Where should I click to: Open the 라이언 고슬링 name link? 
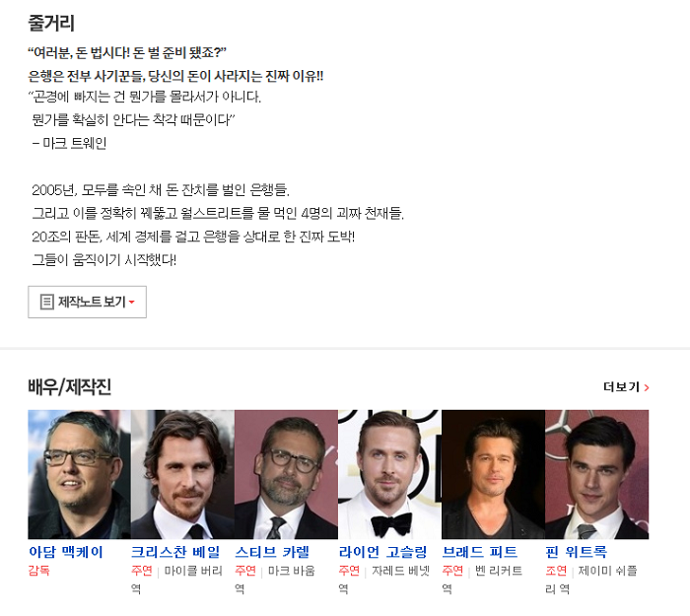click(x=382, y=552)
